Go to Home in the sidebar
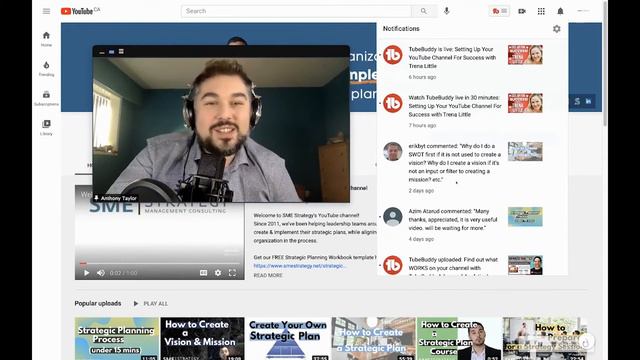Viewport: 640px width, 360px height. (x=46, y=39)
